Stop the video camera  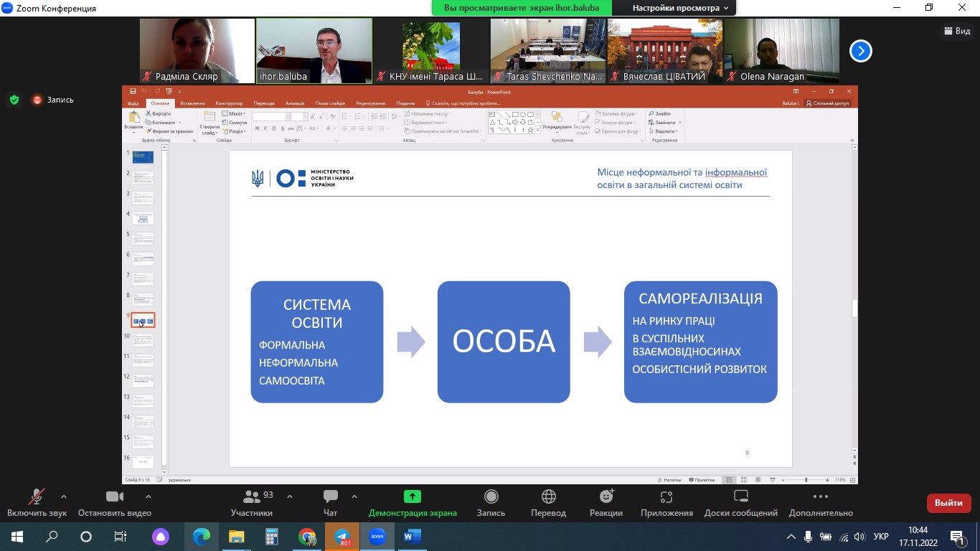115,502
